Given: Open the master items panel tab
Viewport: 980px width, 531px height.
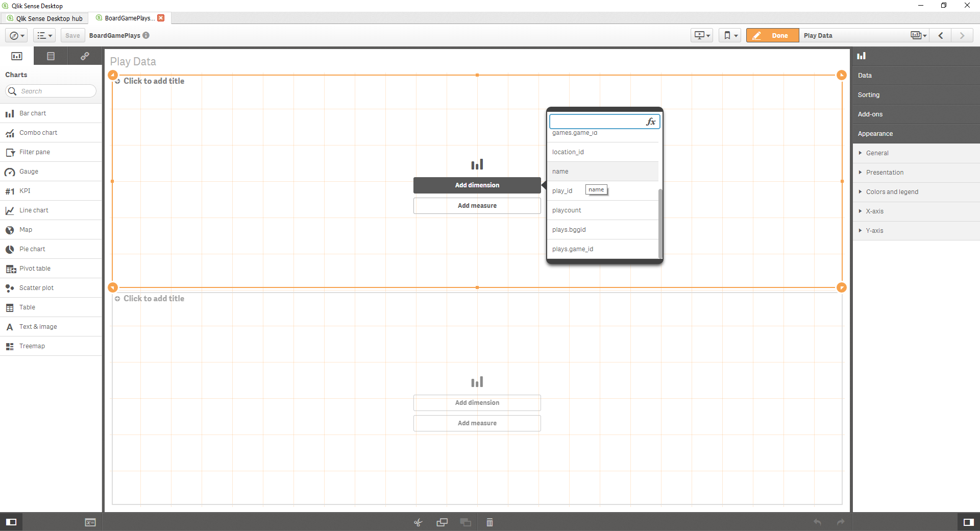Looking at the screenshot, I should (85, 56).
